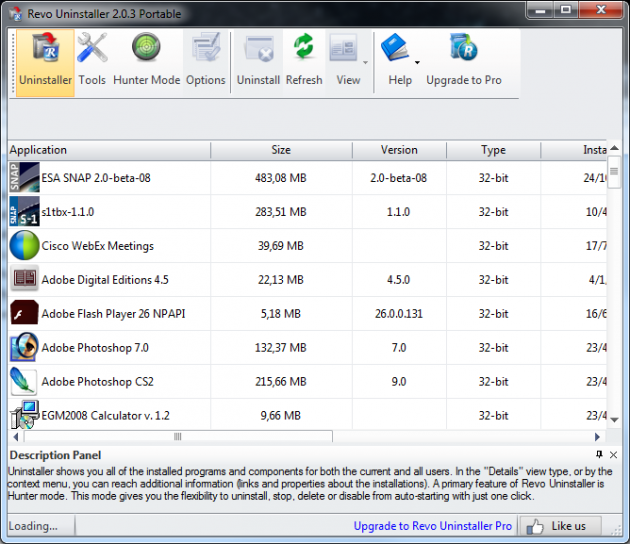Click the Cisco WebEx Meetings name
The height and width of the screenshot is (544, 630).
click(x=97, y=246)
